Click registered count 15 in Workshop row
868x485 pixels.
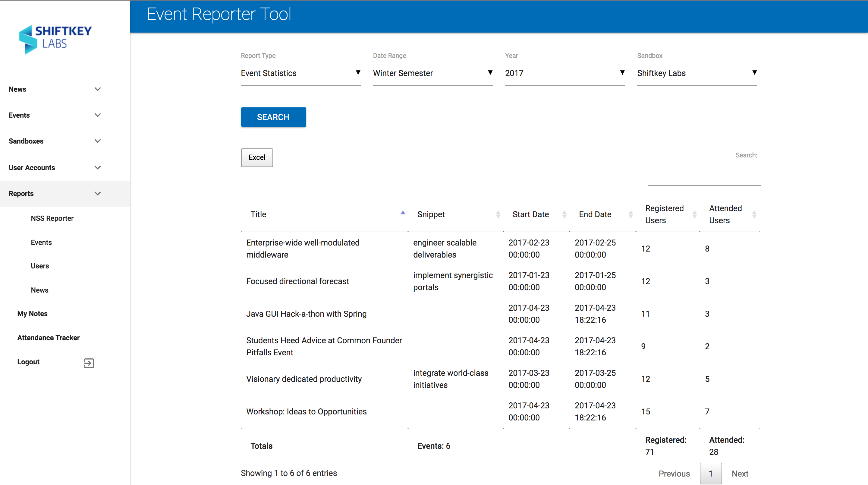(646, 411)
